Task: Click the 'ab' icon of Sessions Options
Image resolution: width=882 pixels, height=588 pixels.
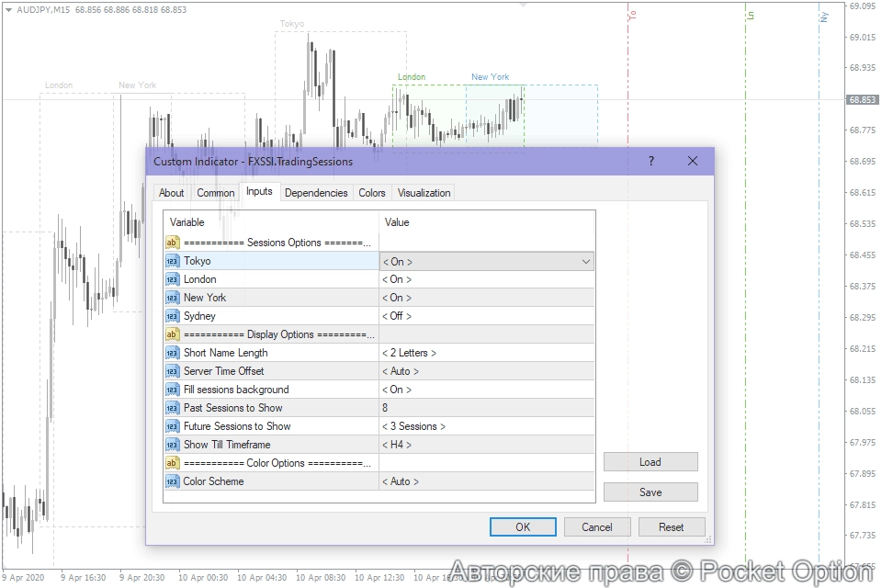Action: pyautogui.click(x=173, y=243)
